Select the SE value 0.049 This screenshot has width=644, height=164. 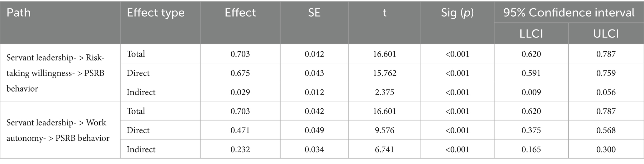point(314,130)
